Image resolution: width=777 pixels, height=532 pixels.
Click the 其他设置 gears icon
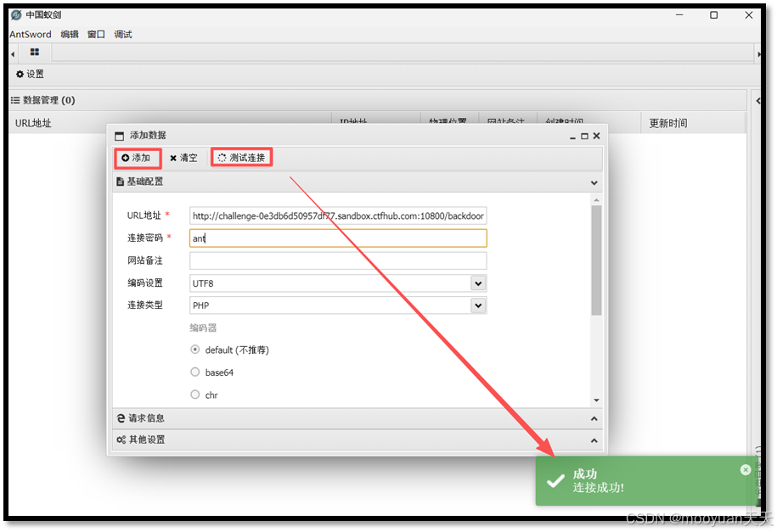[121, 440]
